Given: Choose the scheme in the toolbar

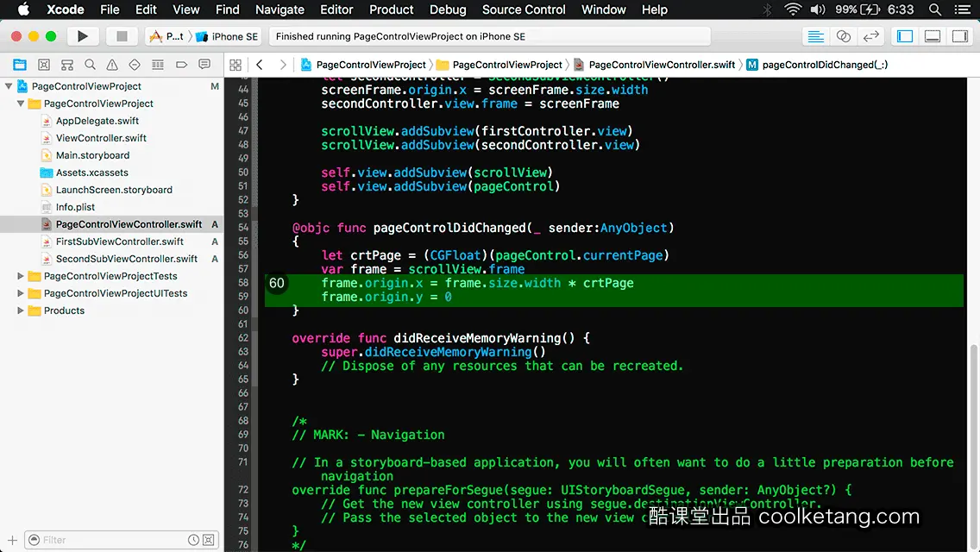Looking at the screenshot, I should coord(166,36).
